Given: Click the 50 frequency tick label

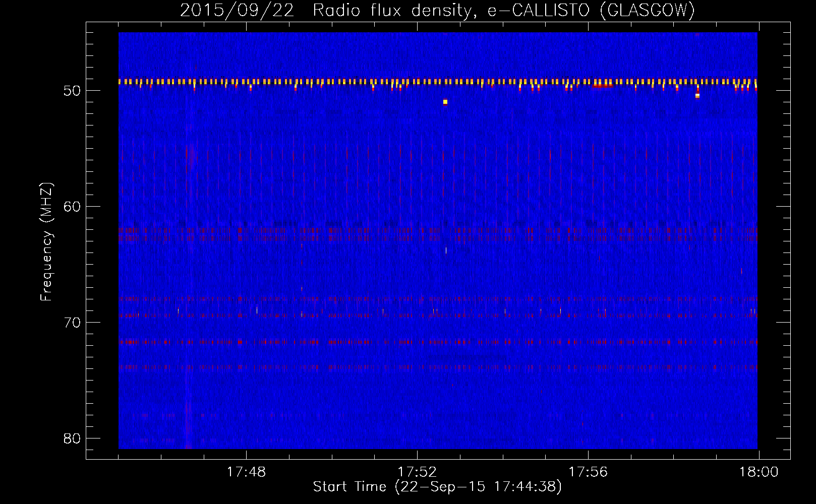Looking at the screenshot, I should (x=72, y=91).
